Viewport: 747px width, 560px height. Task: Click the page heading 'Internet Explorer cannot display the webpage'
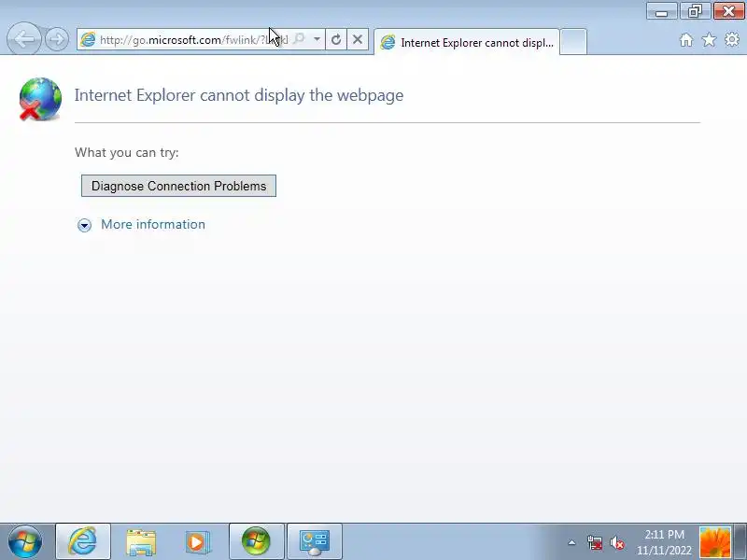[x=239, y=95]
